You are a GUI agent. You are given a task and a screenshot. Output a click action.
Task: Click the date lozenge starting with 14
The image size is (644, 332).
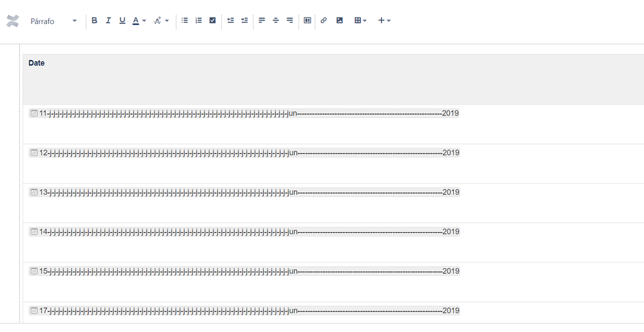[244, 231]
